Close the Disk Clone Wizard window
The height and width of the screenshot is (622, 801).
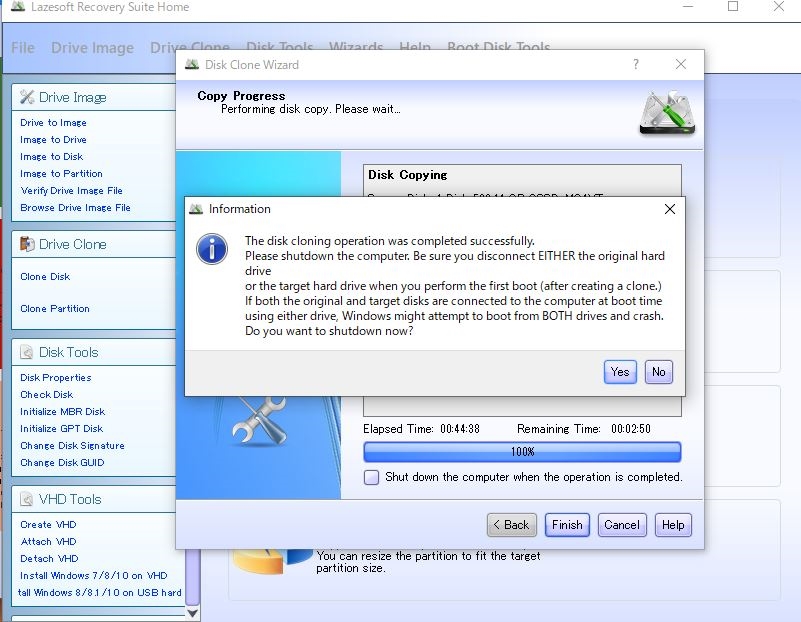point(680,64)
